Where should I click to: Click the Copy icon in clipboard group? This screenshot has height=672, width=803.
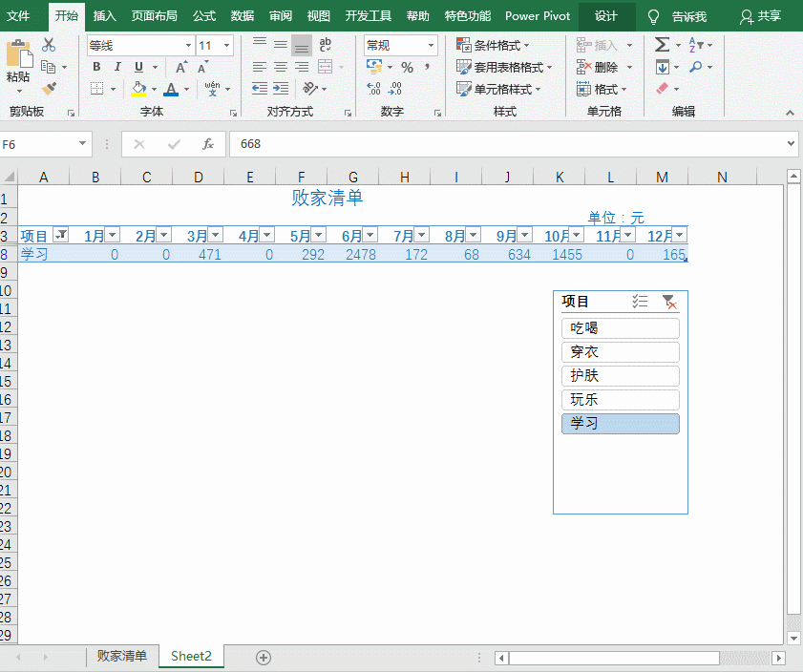(x=48, y=67)
